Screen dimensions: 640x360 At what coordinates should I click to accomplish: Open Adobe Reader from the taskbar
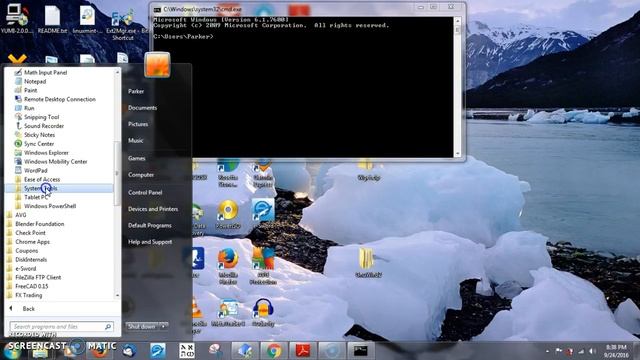pos(303,351)
